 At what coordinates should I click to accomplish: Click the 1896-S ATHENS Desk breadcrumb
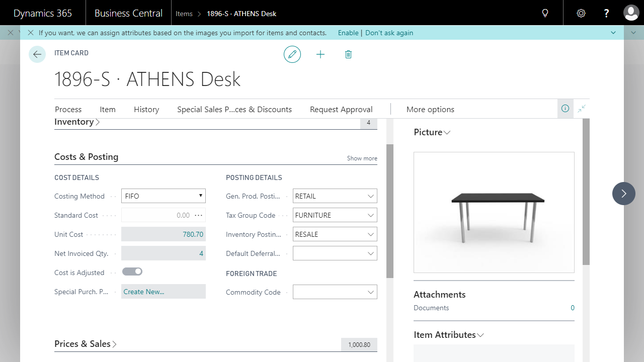tap(242, 14)
